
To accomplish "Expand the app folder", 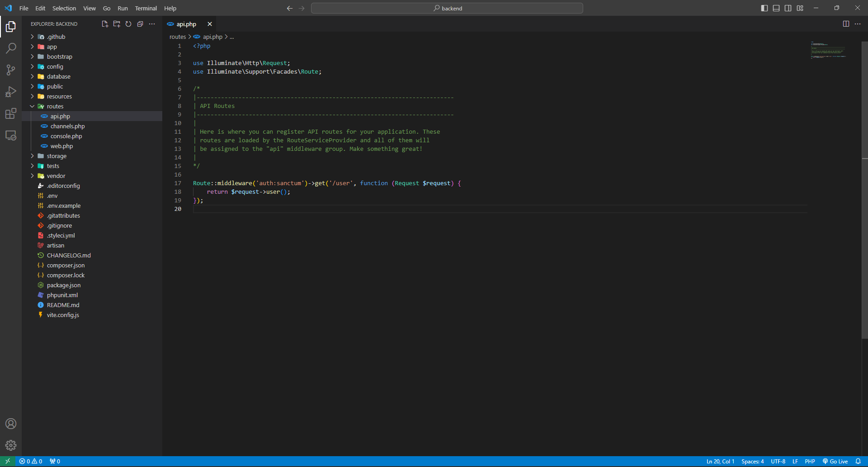I will pos(52,47).
